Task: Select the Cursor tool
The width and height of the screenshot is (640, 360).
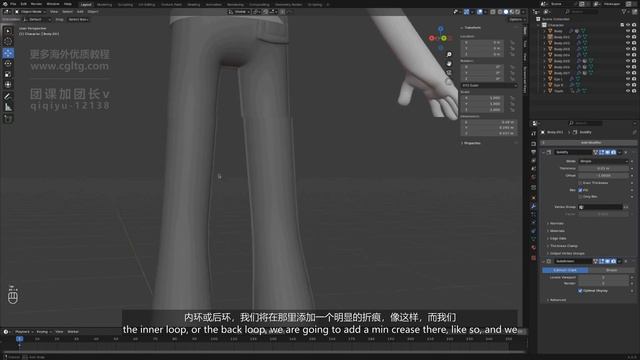Action: (8, 41)
